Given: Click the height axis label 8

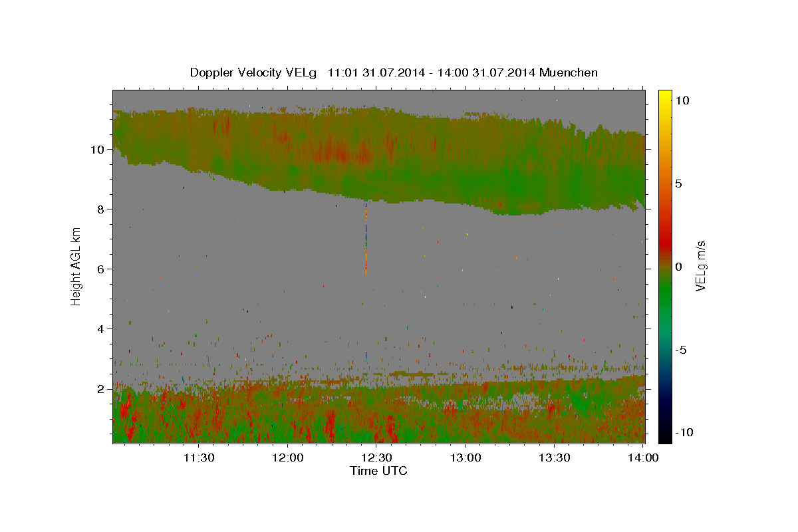Looking at the screenshot, I should point(100,209).
